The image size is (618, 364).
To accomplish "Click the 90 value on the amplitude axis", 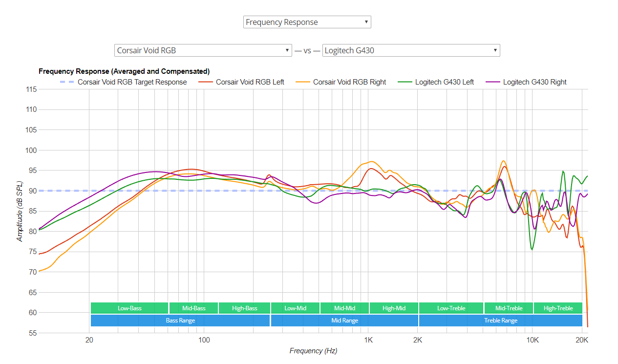I will click(x=33, y=191).
